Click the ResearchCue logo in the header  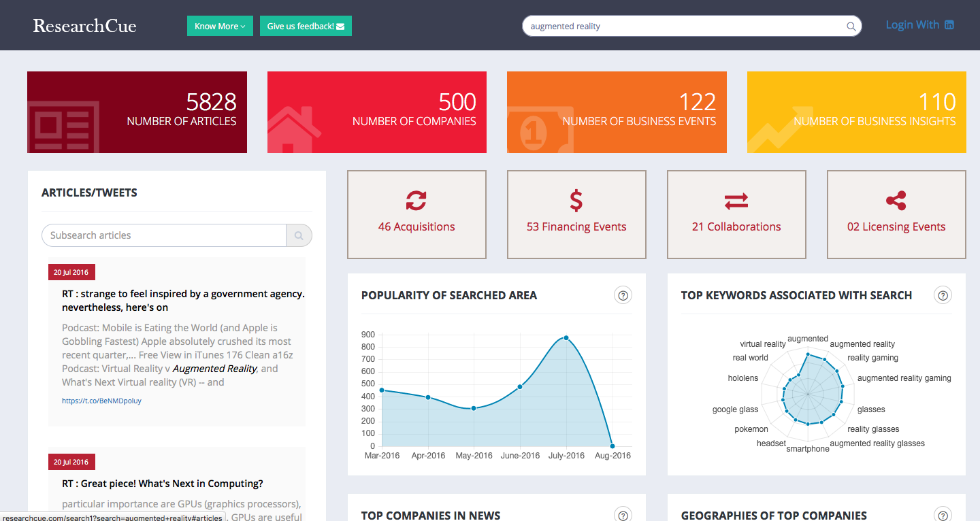[x=84, y=25]
